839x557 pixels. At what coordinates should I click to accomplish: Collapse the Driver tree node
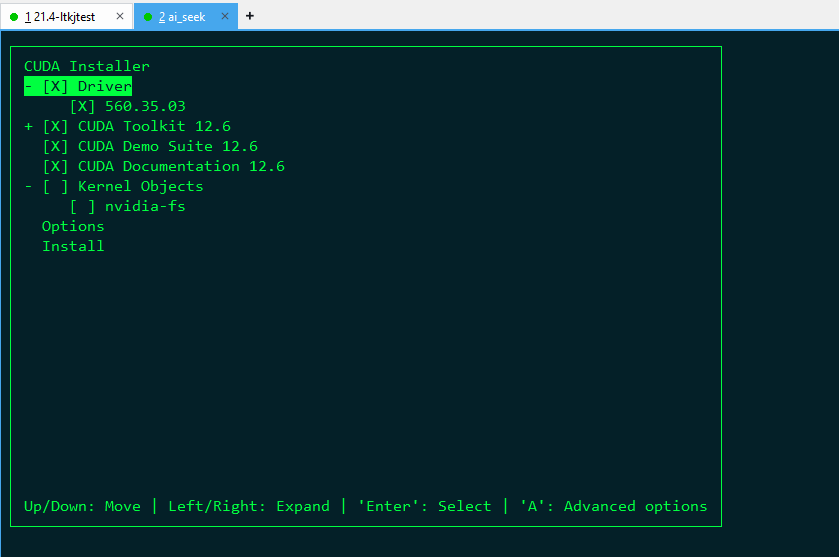[x=28, y=86]
